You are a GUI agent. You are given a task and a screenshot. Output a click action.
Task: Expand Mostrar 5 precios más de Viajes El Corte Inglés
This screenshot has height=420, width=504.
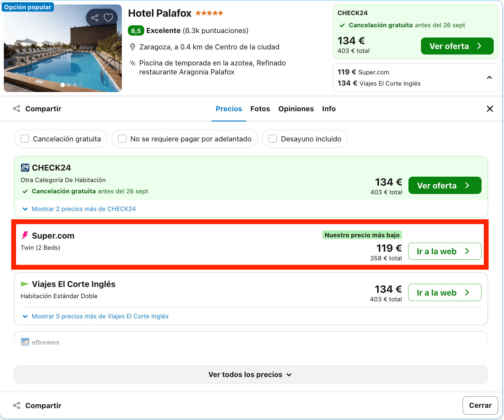pos(100,316)
